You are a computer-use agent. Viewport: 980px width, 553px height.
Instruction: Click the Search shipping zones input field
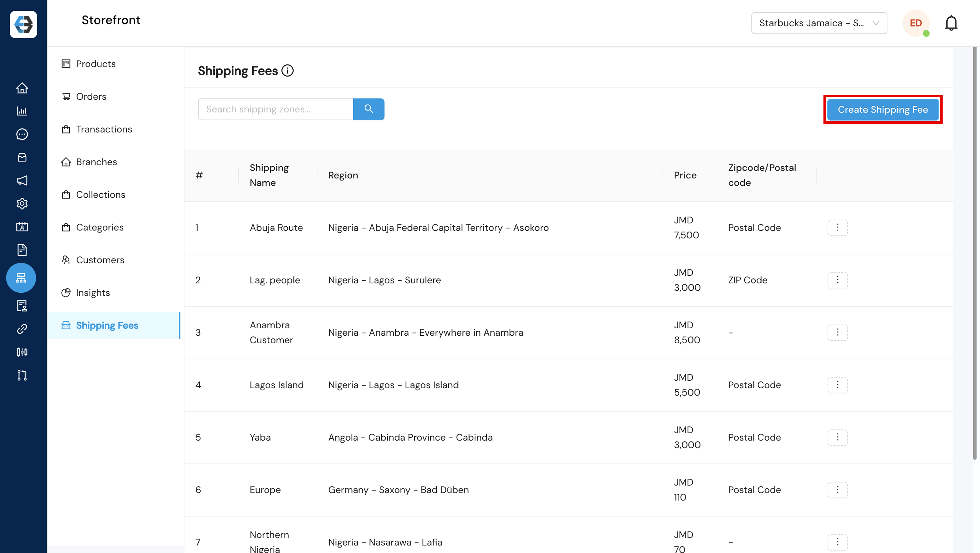[x=275, y=109]
